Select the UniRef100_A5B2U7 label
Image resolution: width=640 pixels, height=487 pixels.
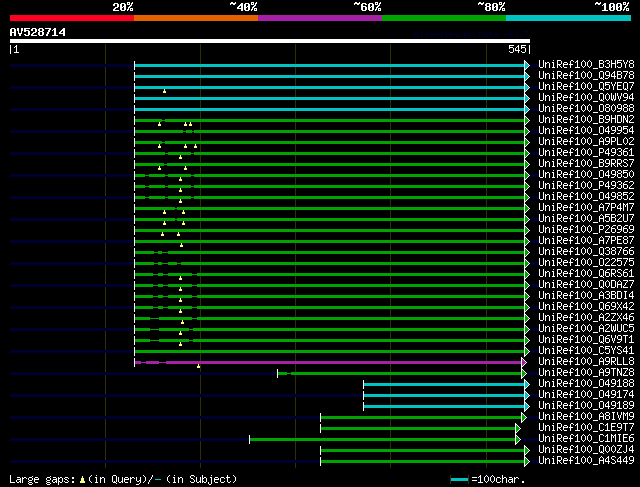(x=586, y=219)
